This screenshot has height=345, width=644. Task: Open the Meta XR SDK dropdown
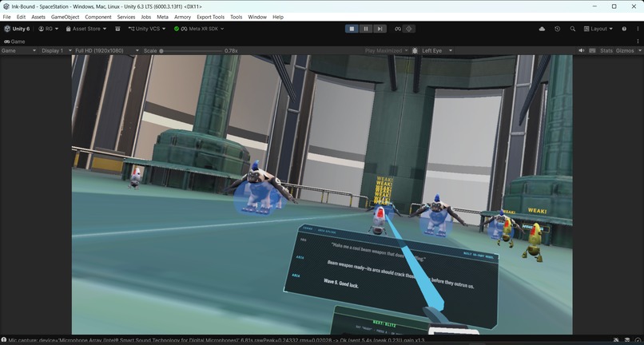[199, 29]
